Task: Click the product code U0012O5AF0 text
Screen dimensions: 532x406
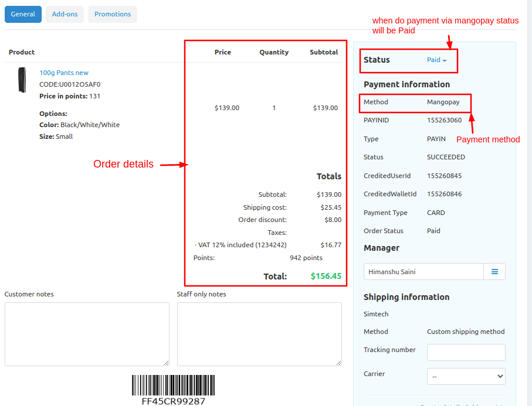Action: pyautogui.click(x=70, y=84)
